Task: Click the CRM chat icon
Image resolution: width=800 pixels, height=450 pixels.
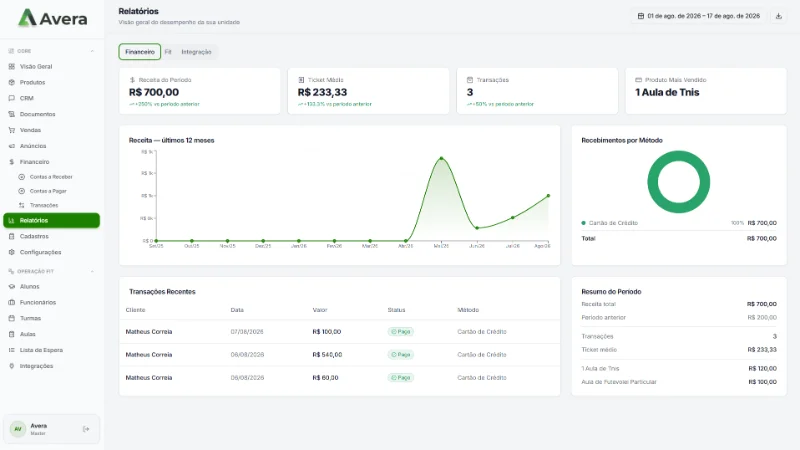Action: (12, 98)
